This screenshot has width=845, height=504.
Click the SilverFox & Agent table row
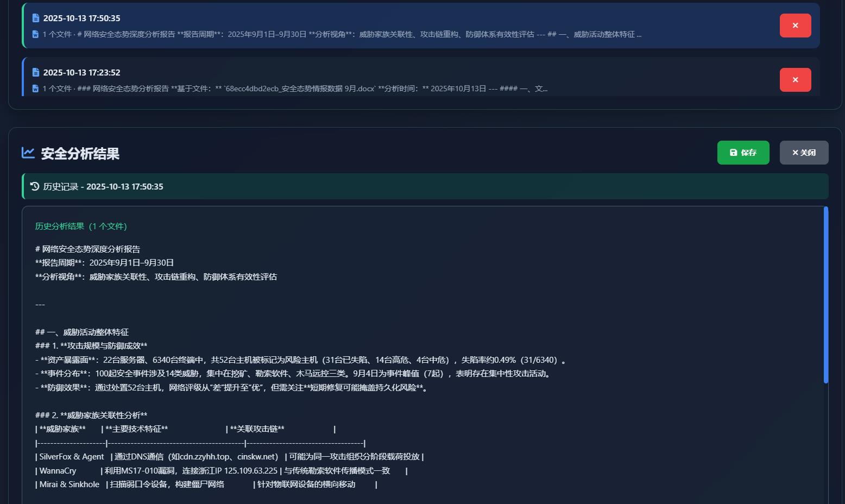pyautogui.click(x=229, y=457)
